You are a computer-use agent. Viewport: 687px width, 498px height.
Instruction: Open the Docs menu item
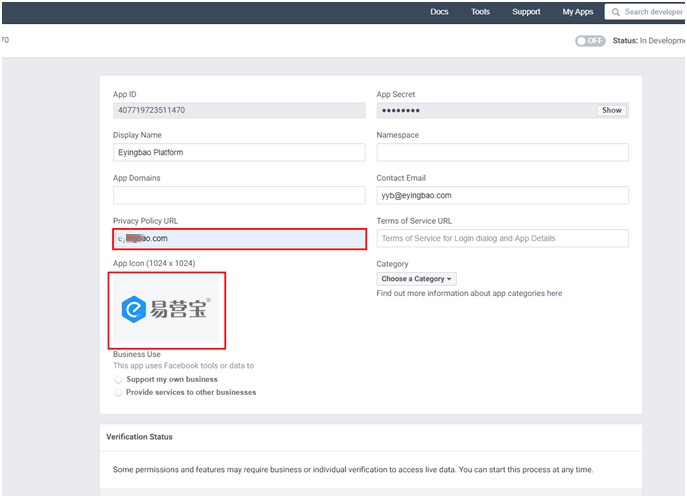pos(439,12)
